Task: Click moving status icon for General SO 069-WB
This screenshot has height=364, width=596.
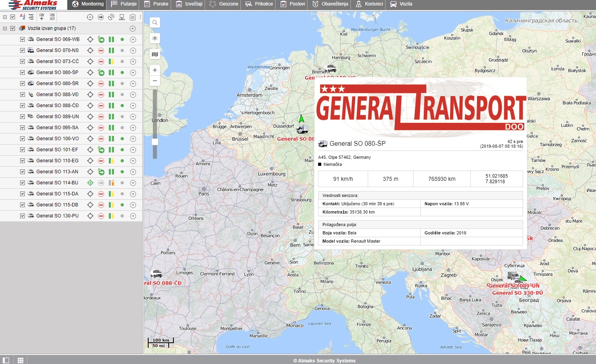Action: pos(101,39)
